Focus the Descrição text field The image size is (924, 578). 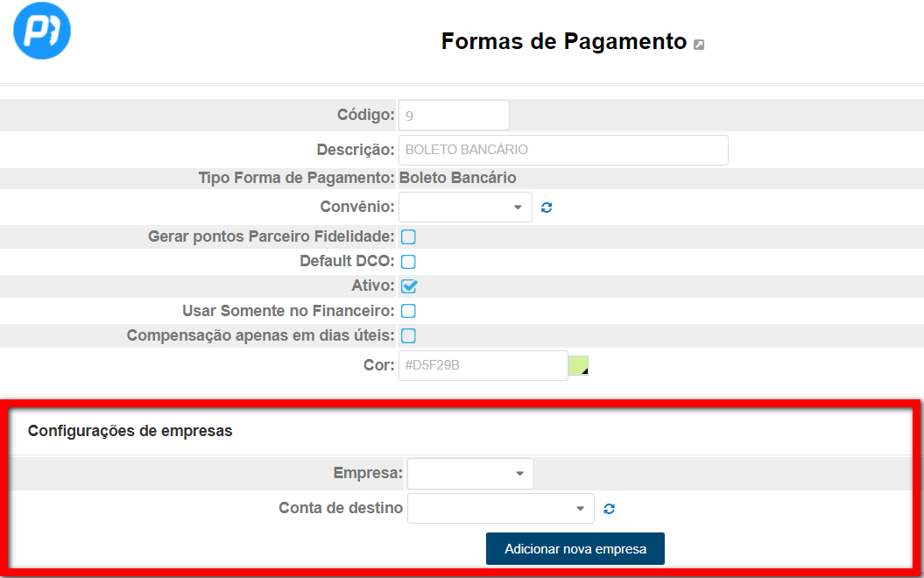coord(563,150)
